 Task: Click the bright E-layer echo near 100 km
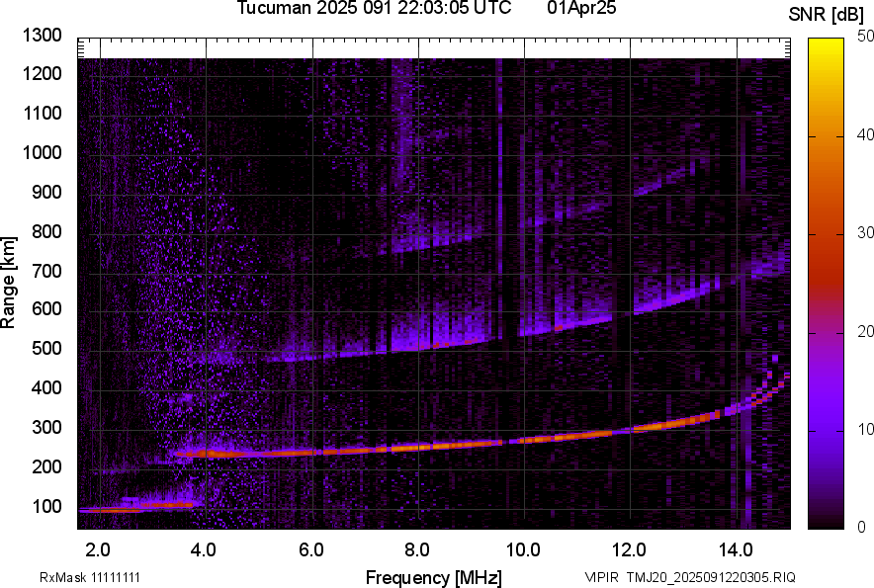point(136,507)
